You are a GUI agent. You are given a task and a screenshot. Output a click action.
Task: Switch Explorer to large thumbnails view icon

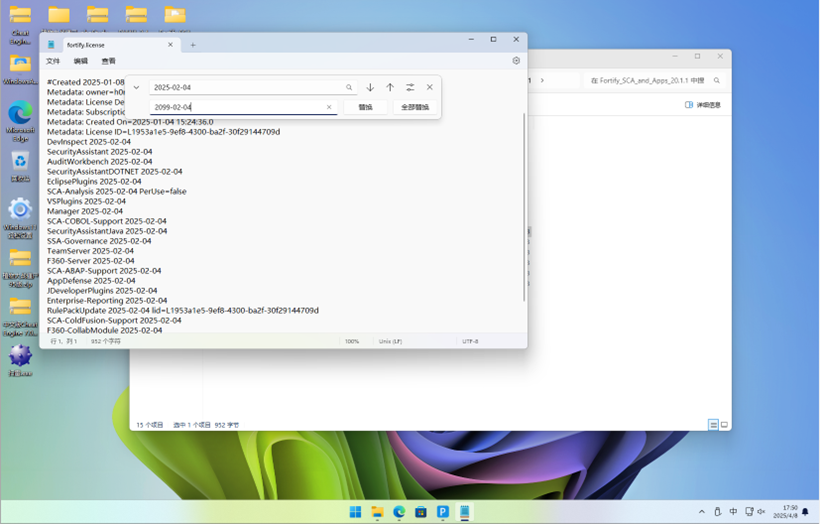(724, 425)
